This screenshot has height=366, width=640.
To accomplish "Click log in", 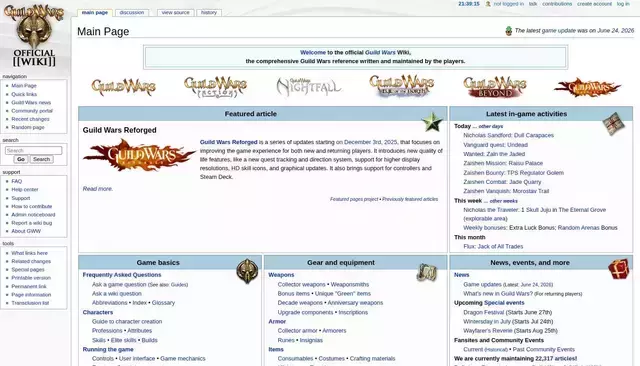I will pos(623,4).
